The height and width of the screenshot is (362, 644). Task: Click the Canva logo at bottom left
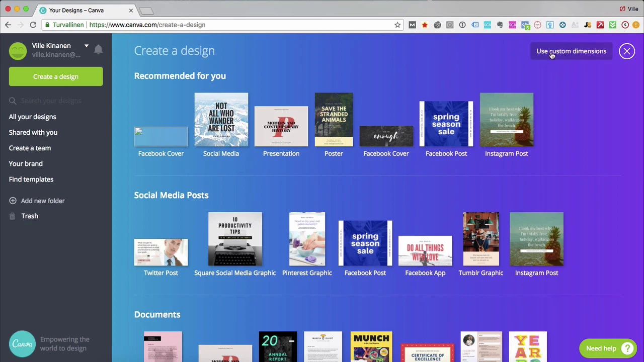(x=23, y=343)
